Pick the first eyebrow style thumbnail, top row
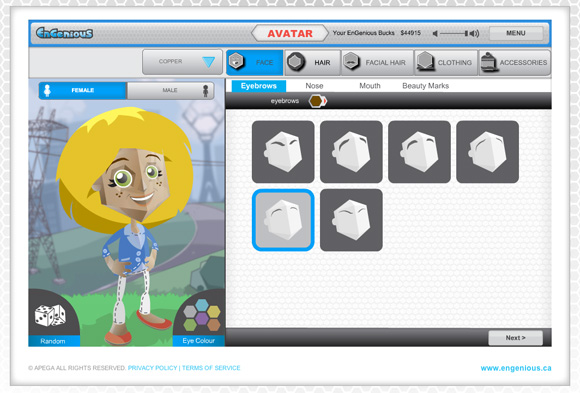The height and width of the screenshot is (393, 580). click(x=283, y=152)
